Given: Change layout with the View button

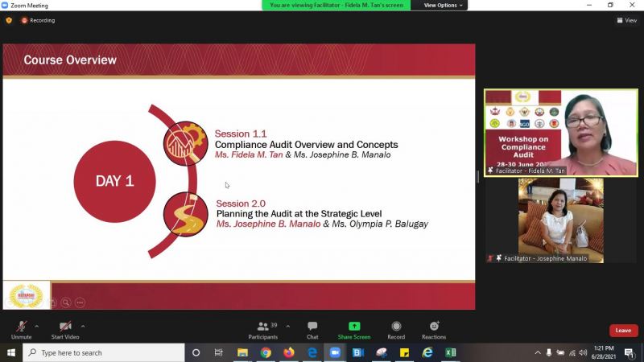Looking at the screenshot, I should (x=626, y=20).
